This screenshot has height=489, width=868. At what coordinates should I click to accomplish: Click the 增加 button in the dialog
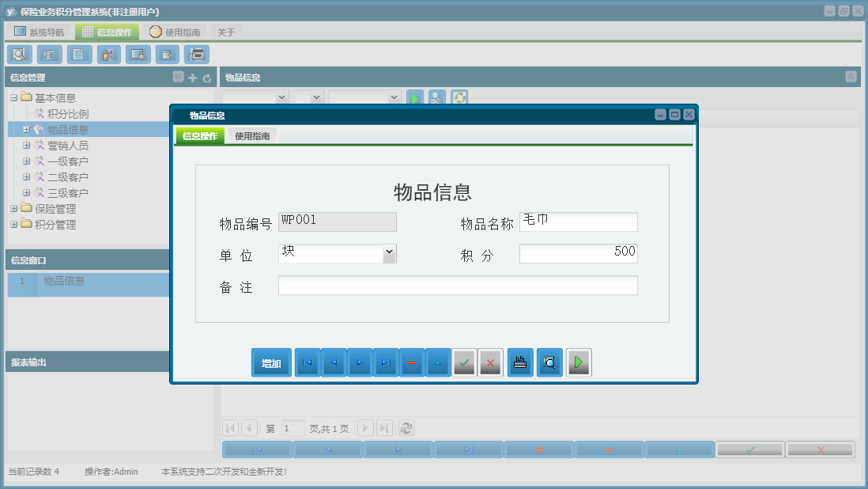pyautogui.click(x=271, y=362)
